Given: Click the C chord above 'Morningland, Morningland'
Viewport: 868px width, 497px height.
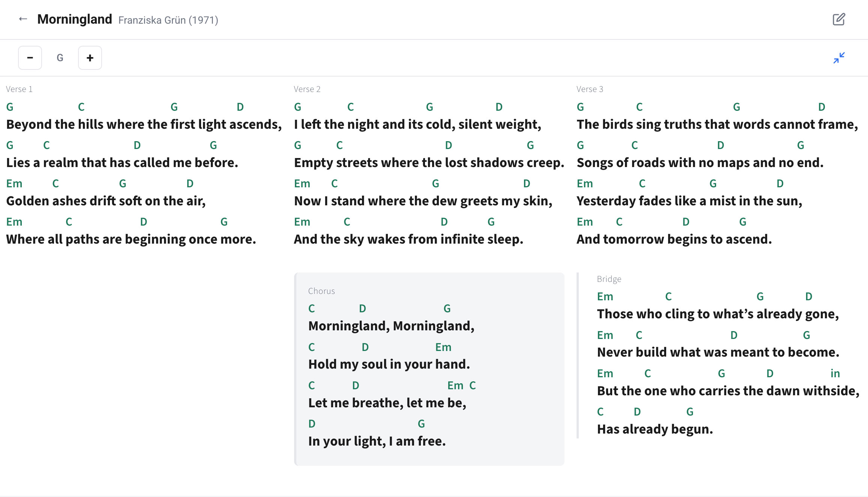Looking at the screenshot, I should (311, 308).
